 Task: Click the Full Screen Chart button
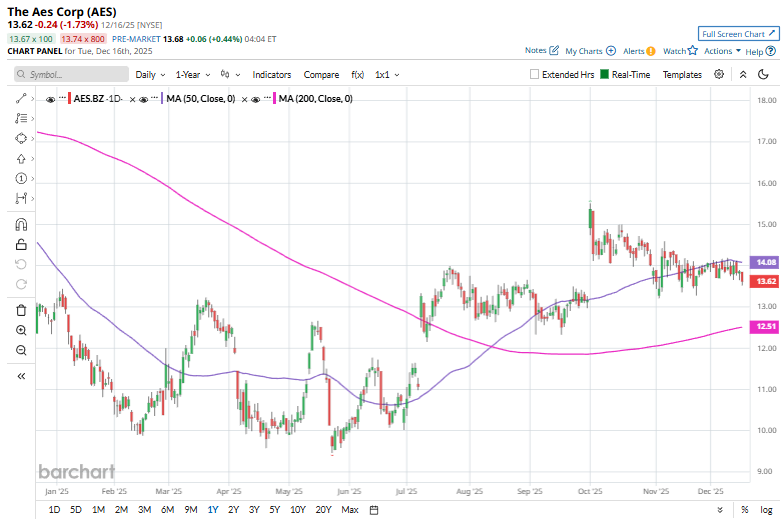[736, 33]
